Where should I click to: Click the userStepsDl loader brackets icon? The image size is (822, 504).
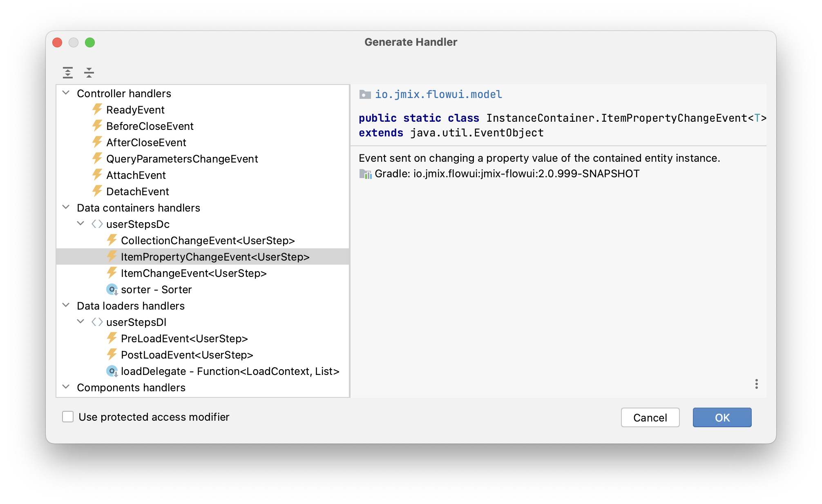point(97,322)
